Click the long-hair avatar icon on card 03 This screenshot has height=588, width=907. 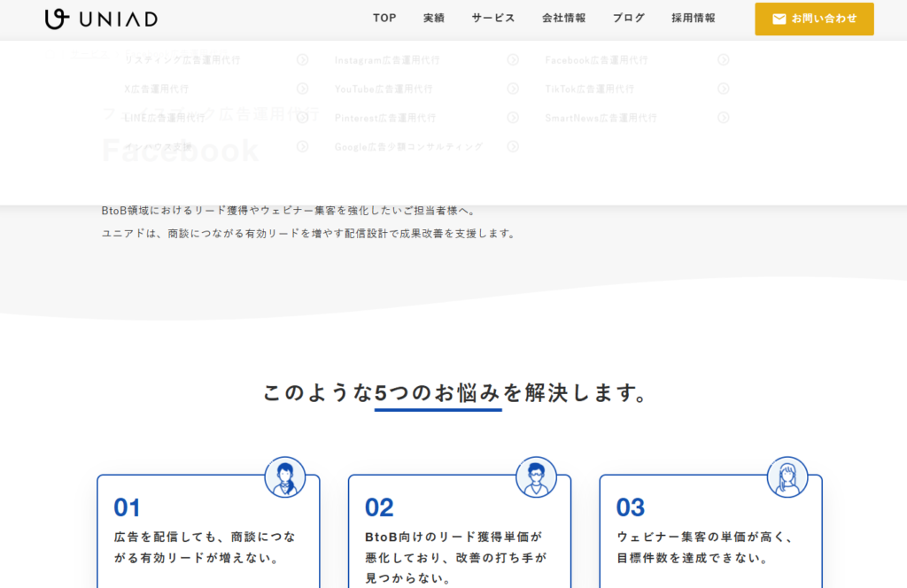(787, 477)
